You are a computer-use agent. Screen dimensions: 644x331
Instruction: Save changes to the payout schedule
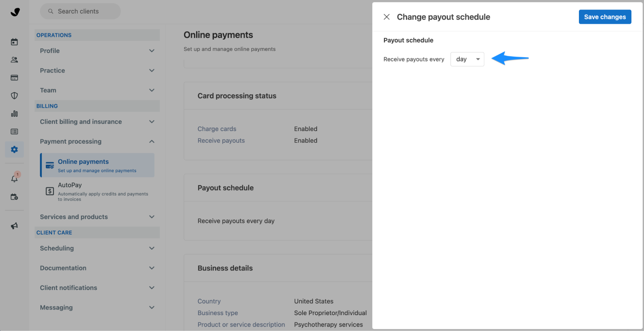tap(605, 17)
